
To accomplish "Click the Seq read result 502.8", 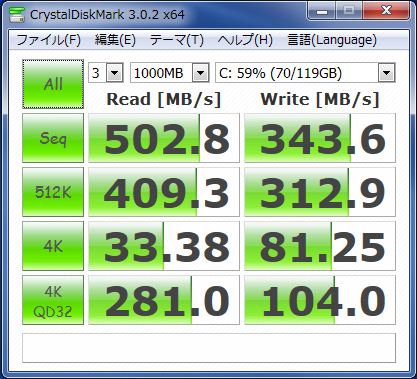I will pos(164,138).
